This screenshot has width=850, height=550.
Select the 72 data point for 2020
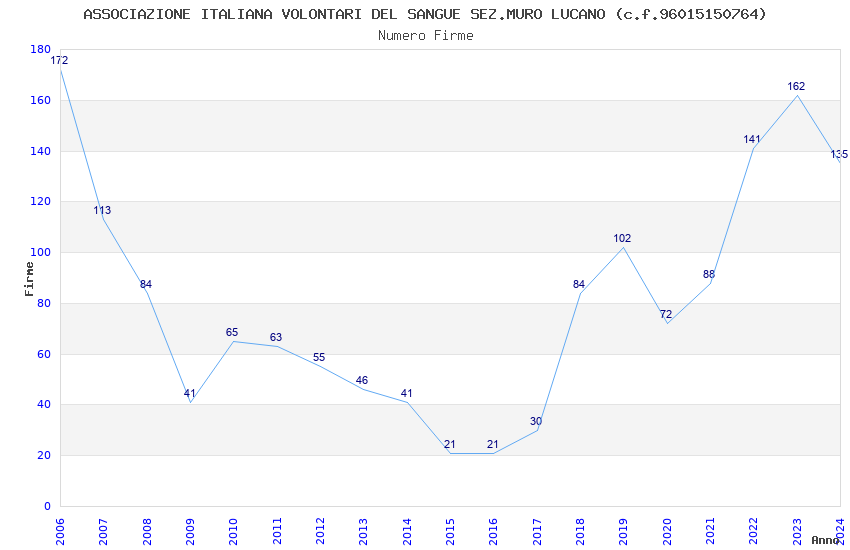(666, 315)
